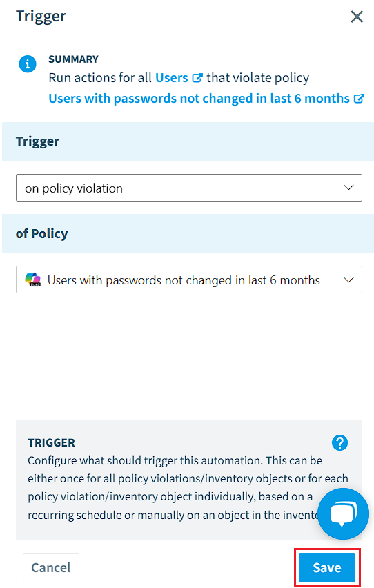Screen dimensions: 374x588
Task: Open the of Policy selection dropdown
Action: tap(188, 280)
